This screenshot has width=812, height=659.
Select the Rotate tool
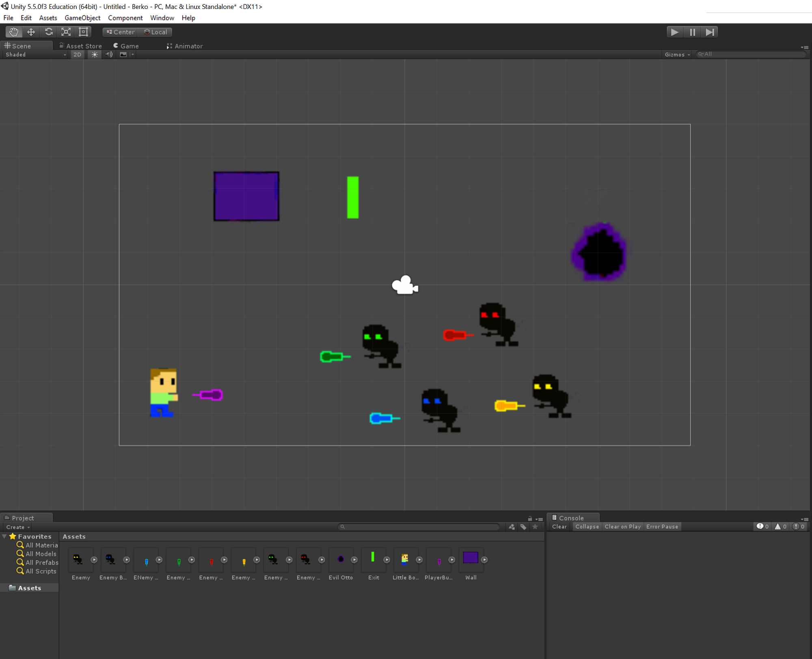click(49, 32)
